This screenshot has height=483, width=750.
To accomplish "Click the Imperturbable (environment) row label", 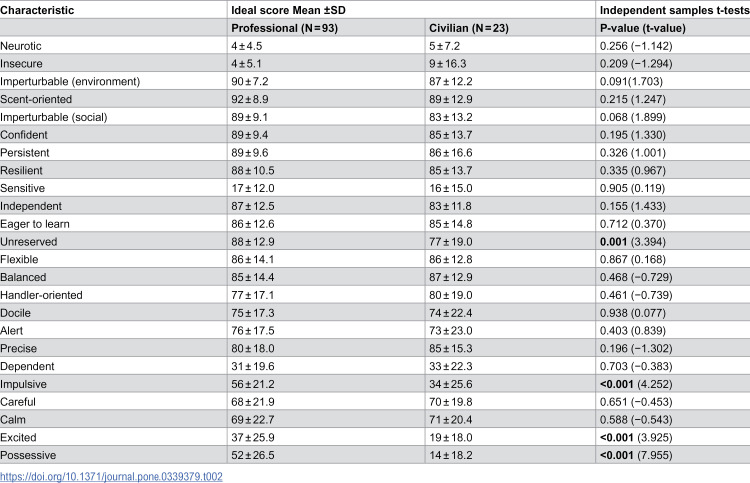I will (x=70, y=81).
